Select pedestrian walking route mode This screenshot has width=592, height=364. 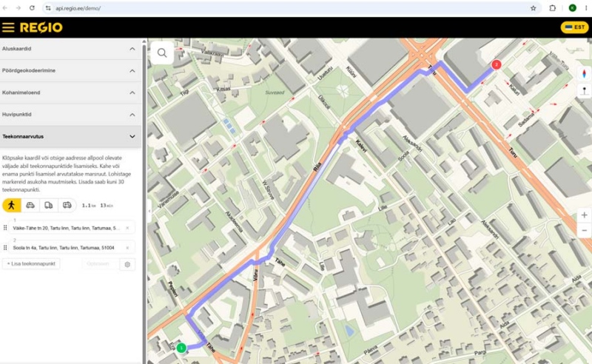point(11,205)
